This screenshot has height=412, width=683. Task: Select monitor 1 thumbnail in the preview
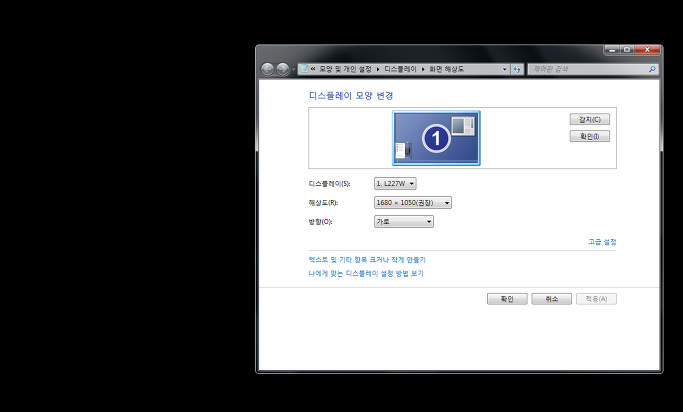[x=436, y=138]
